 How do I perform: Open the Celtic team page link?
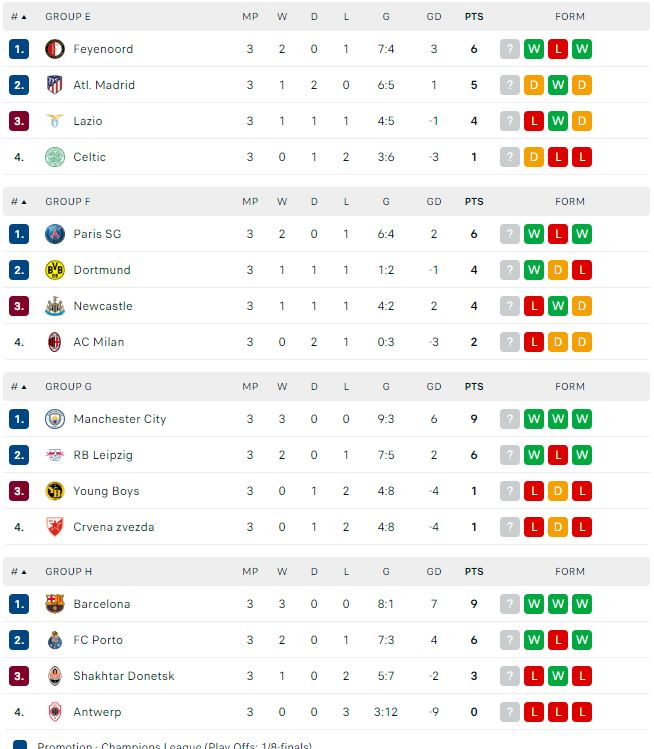coord(89,157)
